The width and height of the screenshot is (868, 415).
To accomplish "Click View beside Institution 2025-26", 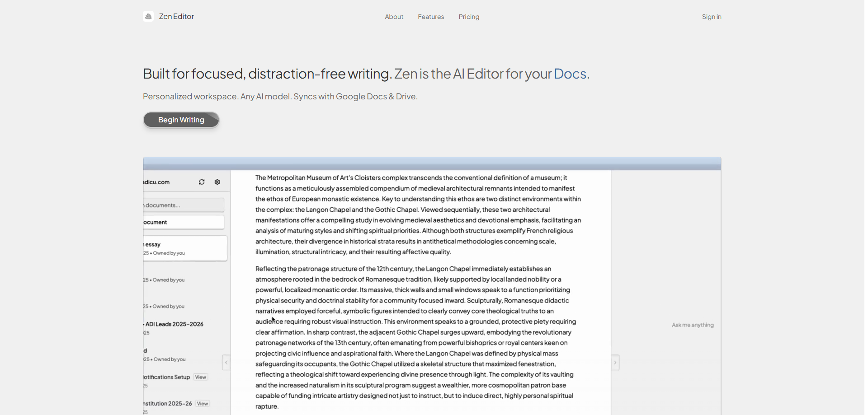I will pos(203,404).
